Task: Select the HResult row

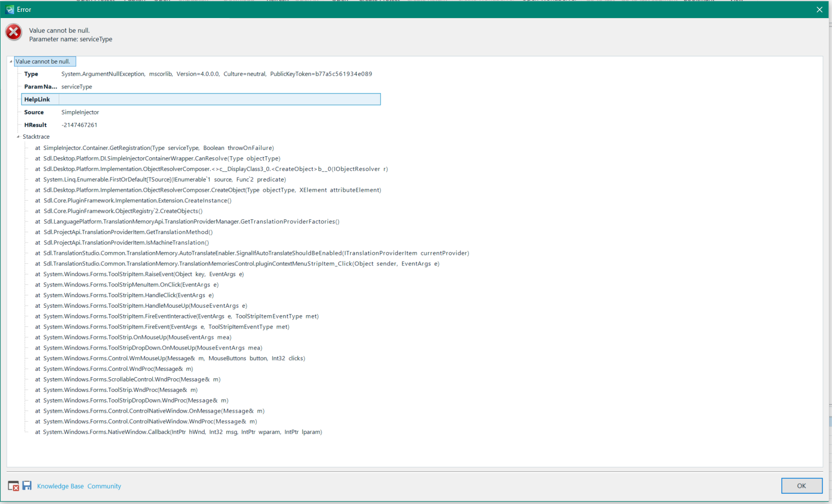Action: coord(79,125)
